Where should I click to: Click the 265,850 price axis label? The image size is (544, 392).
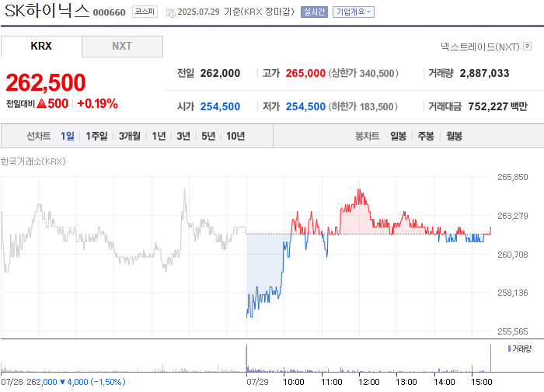[512, 177]
